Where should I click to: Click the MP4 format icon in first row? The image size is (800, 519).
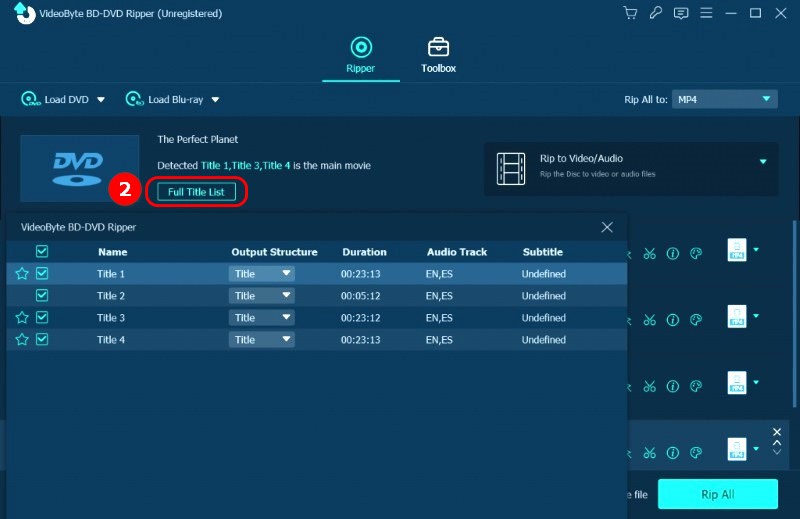pos(737,251)
